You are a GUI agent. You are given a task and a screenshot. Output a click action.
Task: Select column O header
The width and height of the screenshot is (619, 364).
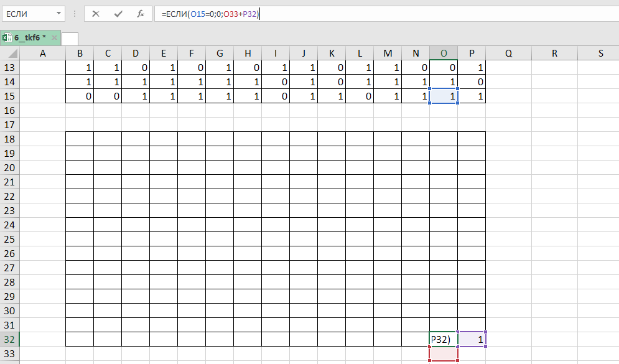pyautogui.click(x=444, y=54)
